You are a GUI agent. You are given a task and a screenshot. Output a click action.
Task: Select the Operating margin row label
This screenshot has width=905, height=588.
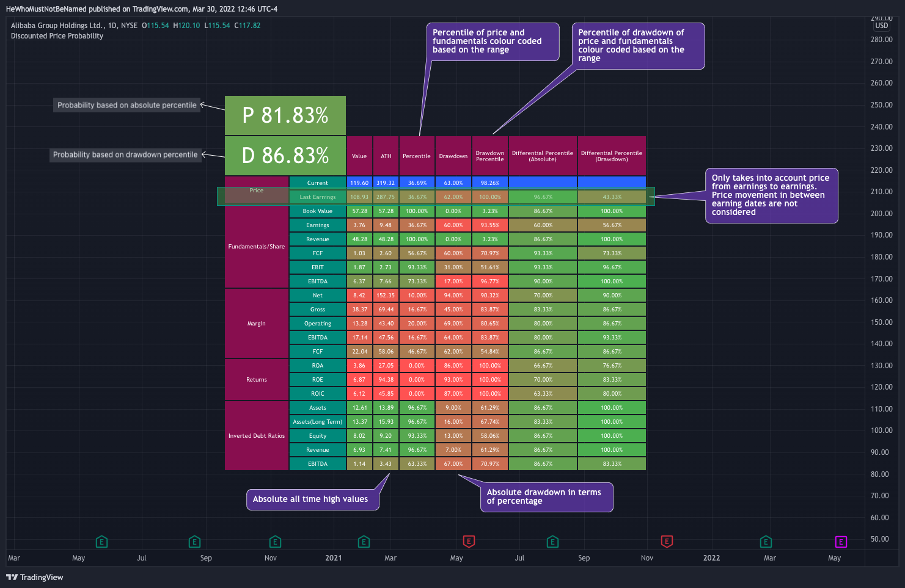[x=318, y=324]
